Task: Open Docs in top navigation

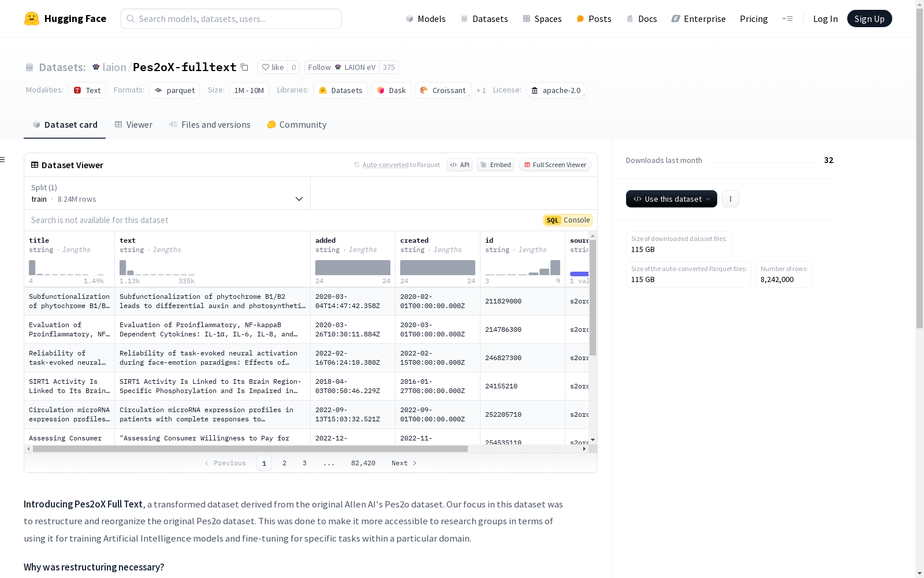Action: (641, 18)
